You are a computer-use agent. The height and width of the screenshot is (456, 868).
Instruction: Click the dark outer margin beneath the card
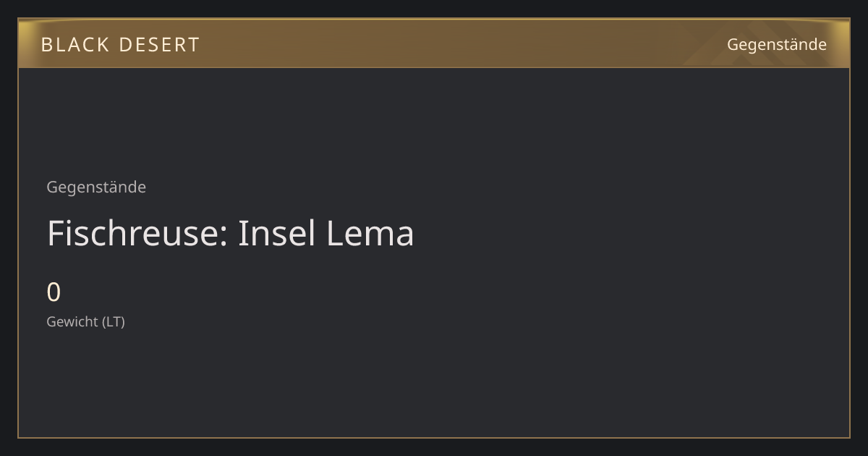[x=434, y=447]
